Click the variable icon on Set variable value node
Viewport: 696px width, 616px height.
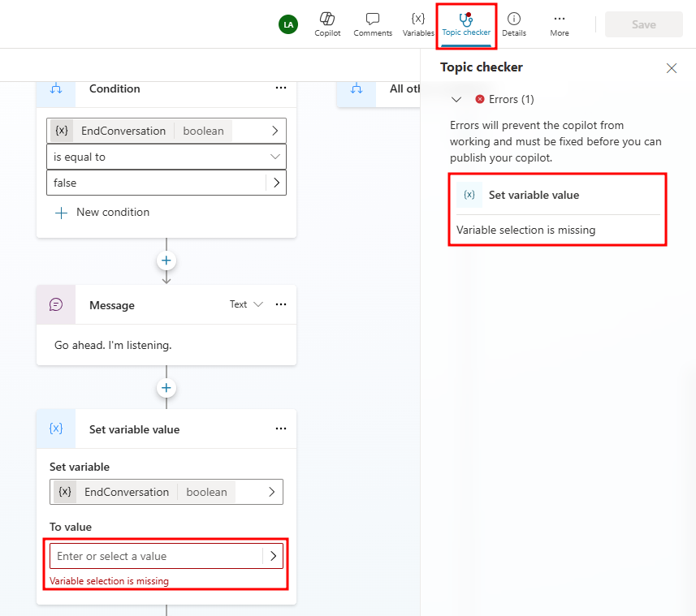55,429
